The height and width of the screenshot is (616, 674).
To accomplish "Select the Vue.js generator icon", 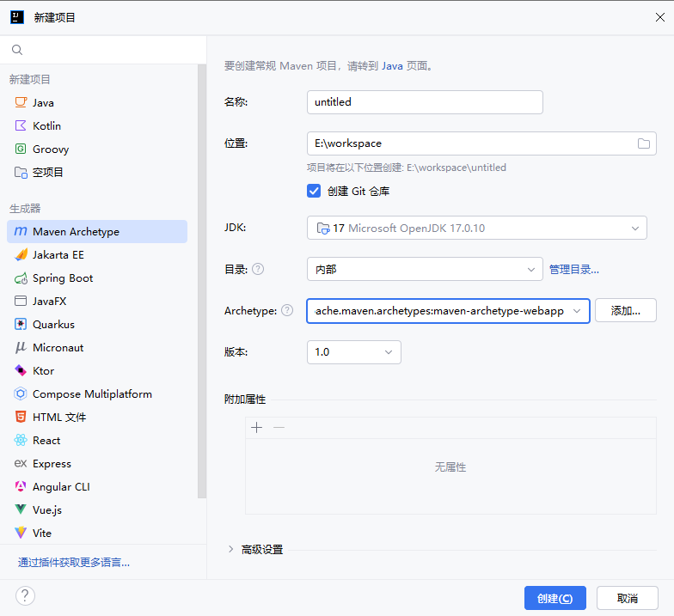I will [x=21, y=510].
